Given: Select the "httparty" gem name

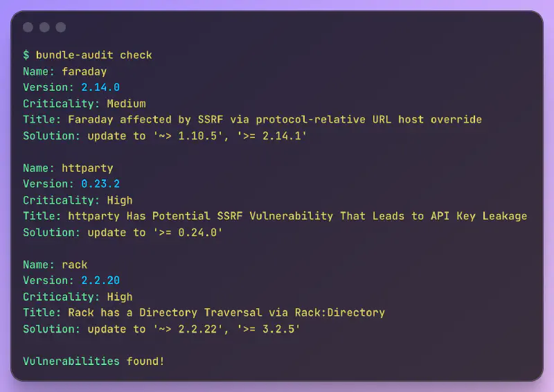Looking at the screenshot, I should tap(87, 168).
